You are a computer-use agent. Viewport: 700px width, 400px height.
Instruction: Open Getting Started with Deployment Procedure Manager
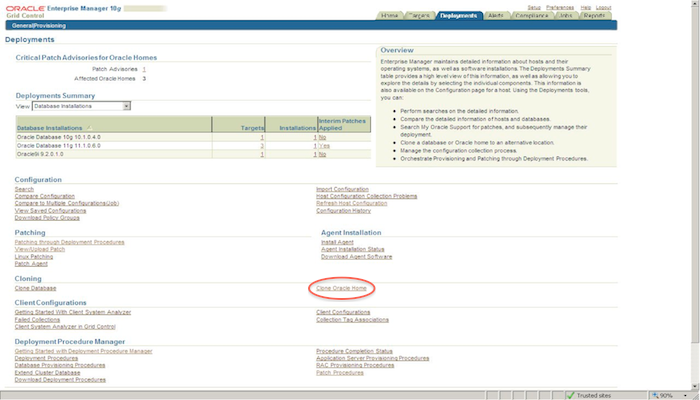pos(83,351)
